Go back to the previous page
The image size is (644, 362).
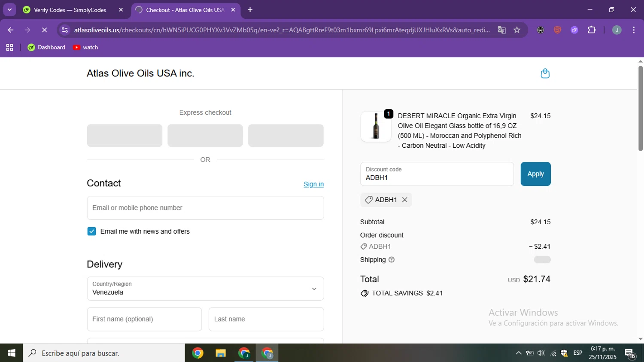[x=10, y=30]
